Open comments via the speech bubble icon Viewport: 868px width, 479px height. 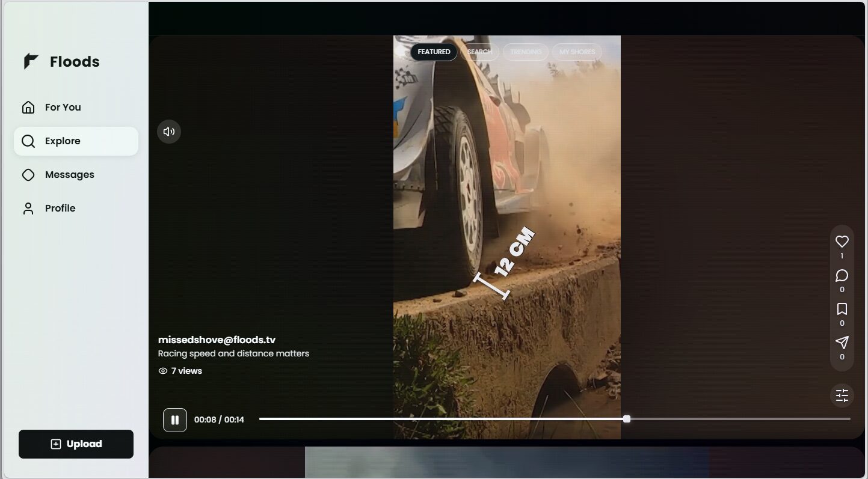(842, 275)
